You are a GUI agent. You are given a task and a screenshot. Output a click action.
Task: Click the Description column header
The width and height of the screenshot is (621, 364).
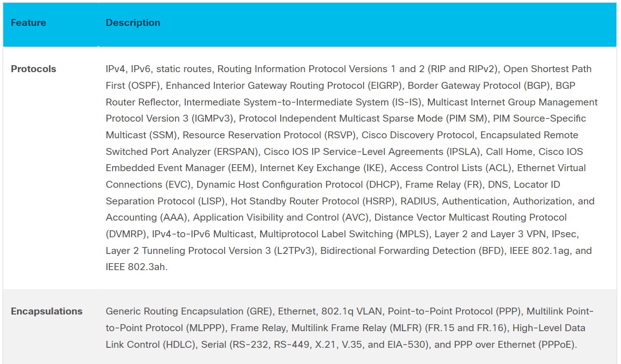click(133, 23)
